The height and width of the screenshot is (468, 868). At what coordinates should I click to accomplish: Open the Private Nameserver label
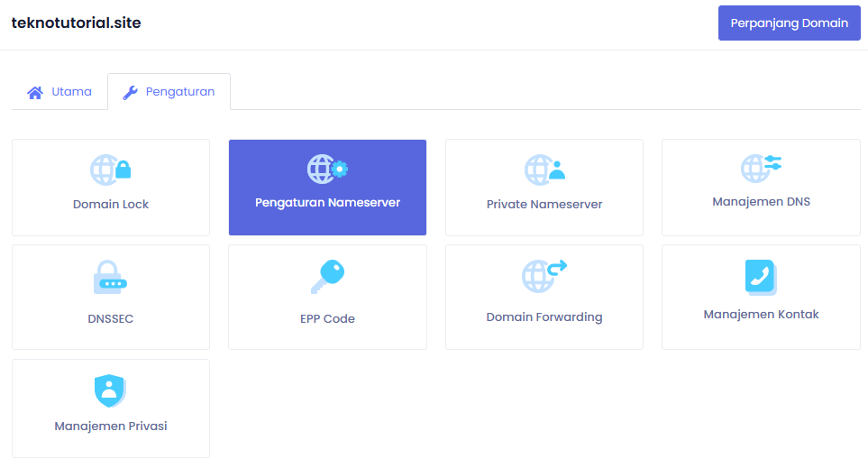[544, 205]
